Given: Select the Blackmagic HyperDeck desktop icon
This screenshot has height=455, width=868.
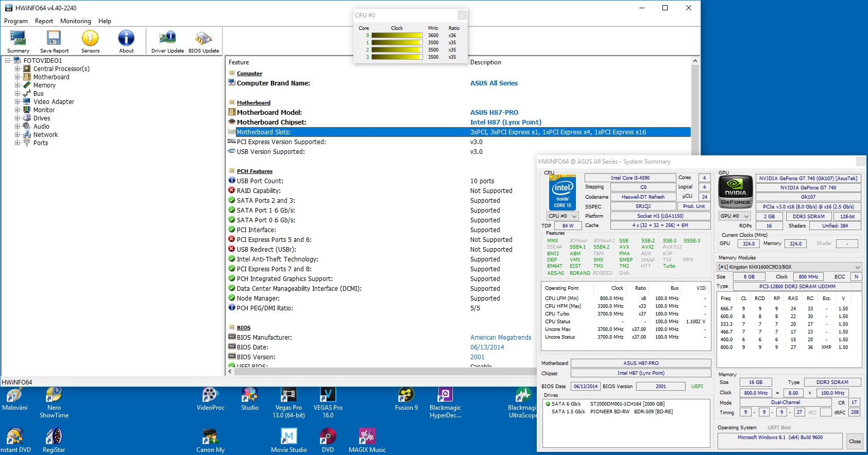Looking at the screenshot, I should [445, 403].
